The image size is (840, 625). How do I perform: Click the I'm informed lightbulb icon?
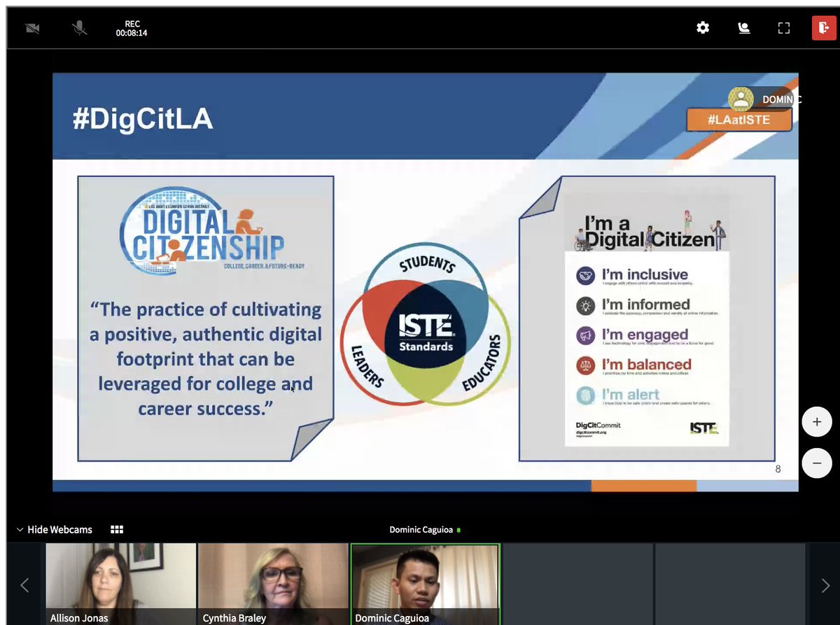point(585,305)
